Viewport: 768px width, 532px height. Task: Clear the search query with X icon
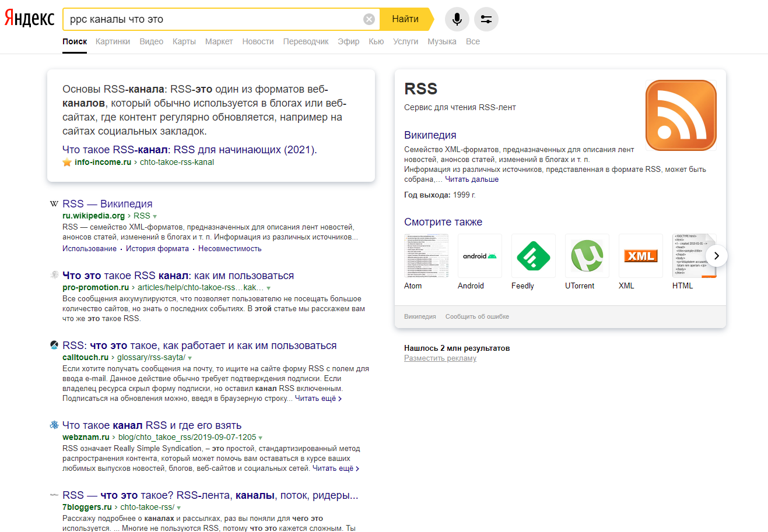(369, 19)
